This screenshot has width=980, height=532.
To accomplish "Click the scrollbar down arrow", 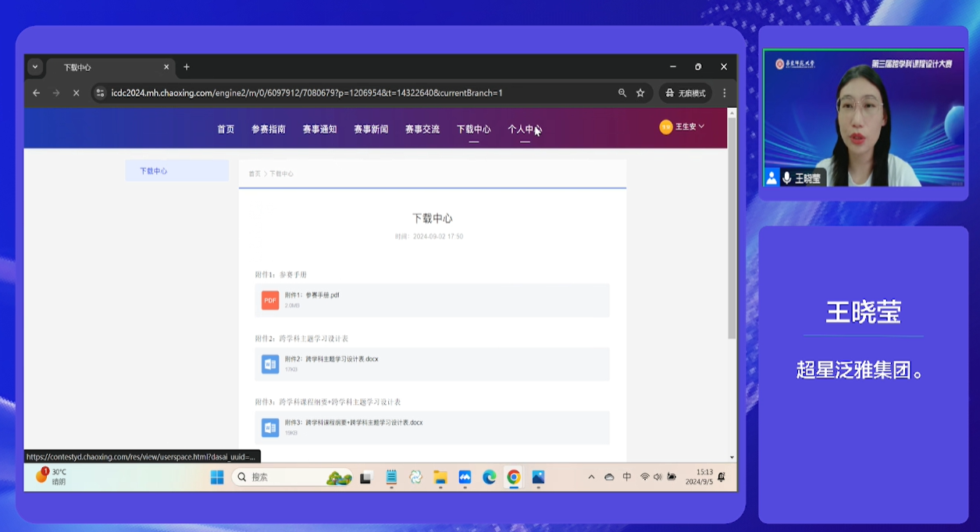I will pyautogui.click(x=732, y=457).
